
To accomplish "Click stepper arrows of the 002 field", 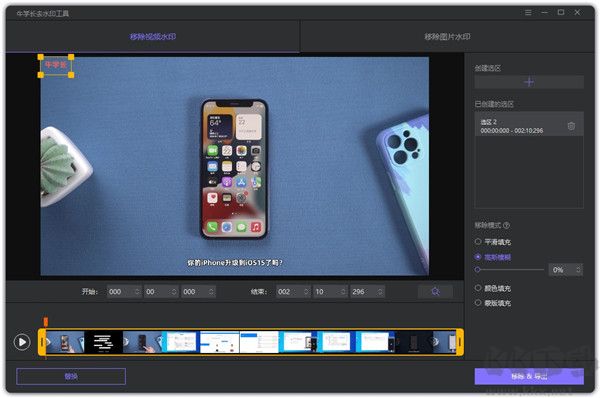I will click(x=306, y=292).
